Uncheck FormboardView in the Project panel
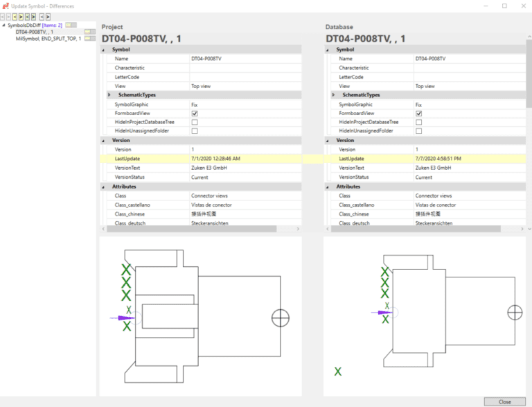Screen dimensions: 532x407 (x=195, y=113)
